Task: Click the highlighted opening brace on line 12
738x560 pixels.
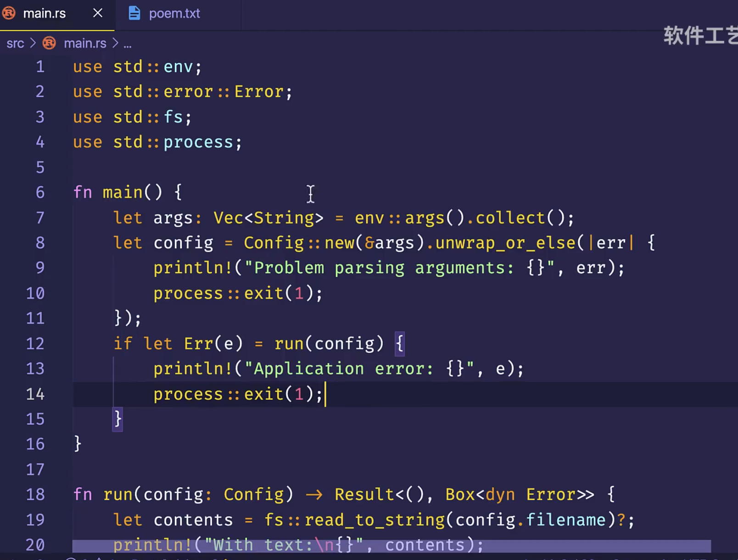Action: 400,343
